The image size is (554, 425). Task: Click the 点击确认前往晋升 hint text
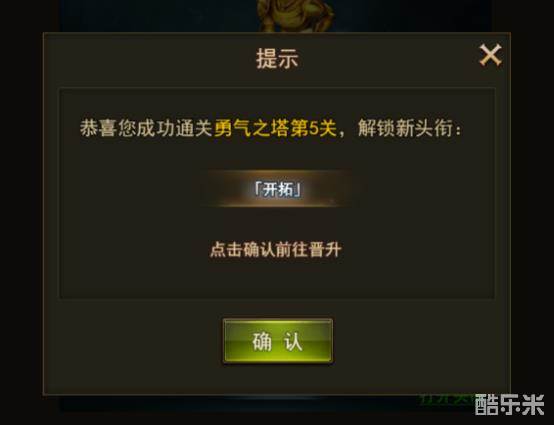(x=276, y=250)
